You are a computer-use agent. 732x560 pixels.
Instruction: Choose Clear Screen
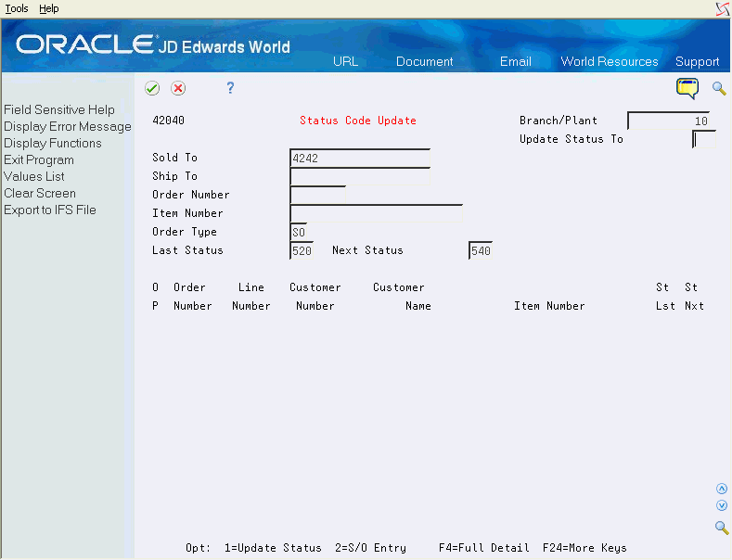pyautogui.click(x=40, y=193)
